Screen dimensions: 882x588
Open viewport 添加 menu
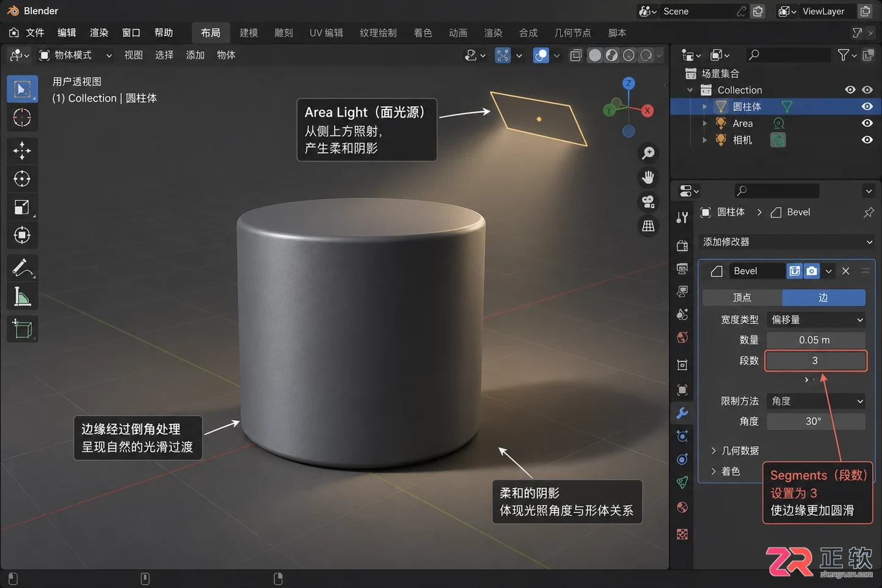[195, 55]
